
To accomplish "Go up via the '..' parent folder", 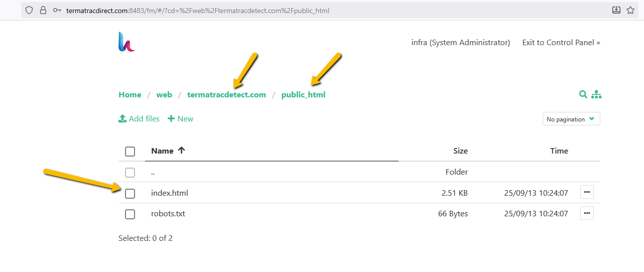I will pos(153,172).
